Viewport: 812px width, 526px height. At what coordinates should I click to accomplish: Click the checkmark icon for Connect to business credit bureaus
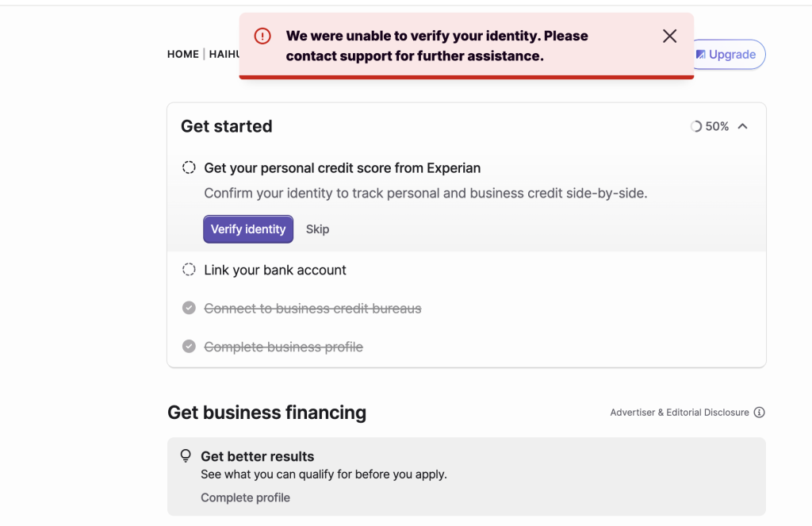(x=189, y=308)
